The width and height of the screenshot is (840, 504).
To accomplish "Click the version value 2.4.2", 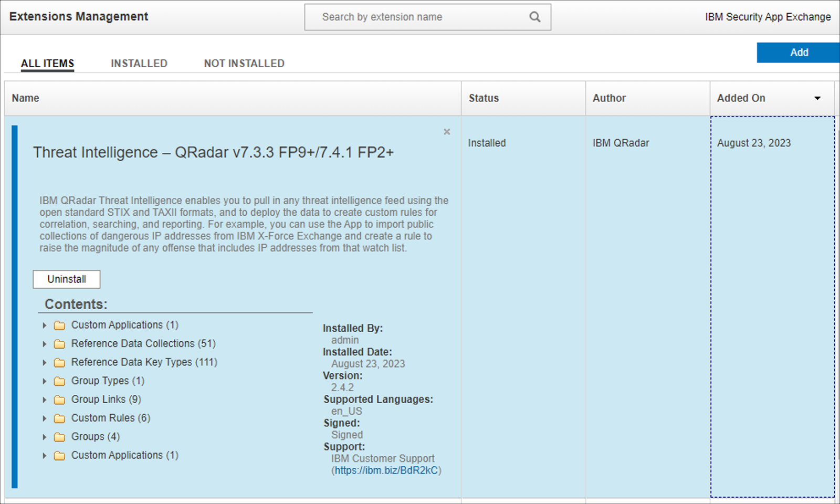I will (342, 387).
